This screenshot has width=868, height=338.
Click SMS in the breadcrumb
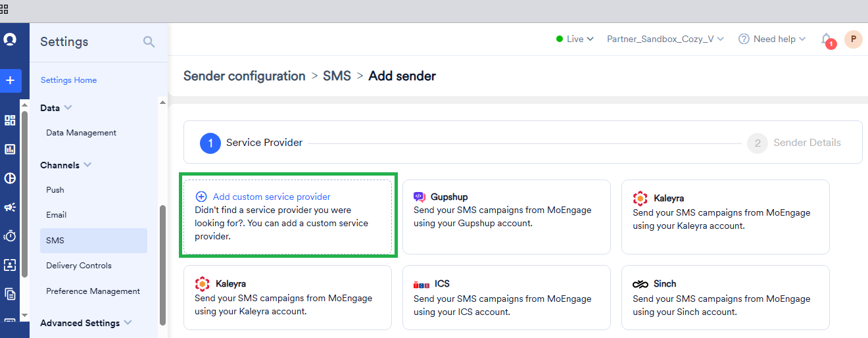(337, 76)
